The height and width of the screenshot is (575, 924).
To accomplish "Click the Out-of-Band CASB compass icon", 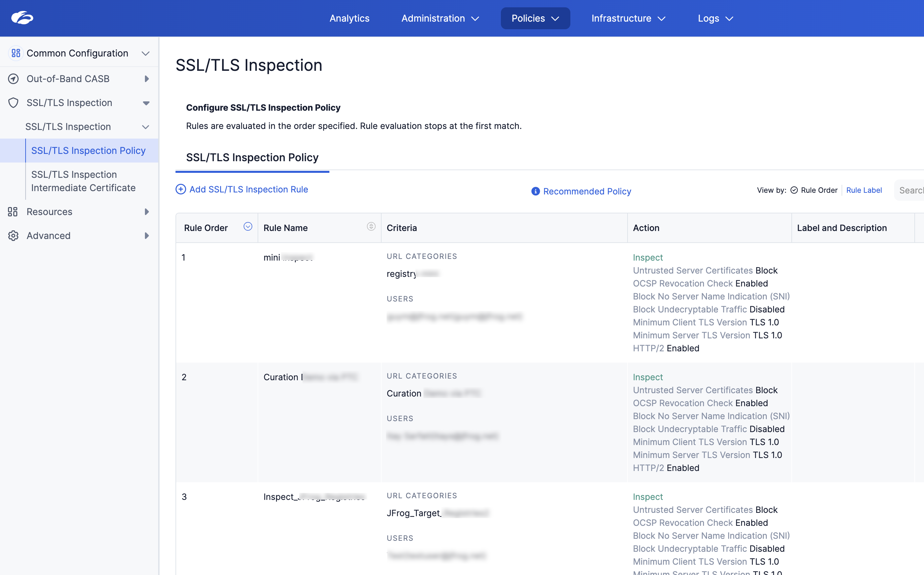I will (13, 79).
